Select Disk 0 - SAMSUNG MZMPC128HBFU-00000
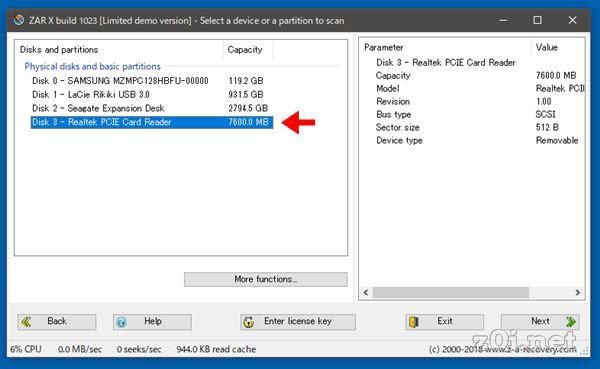Viewport: 600px width, 369px height. pos(152,81)
